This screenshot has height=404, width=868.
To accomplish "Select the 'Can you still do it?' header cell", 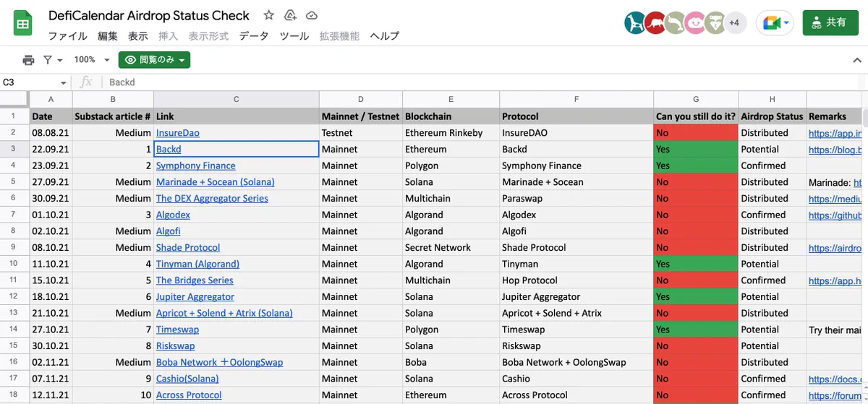I will click(696, 116).
